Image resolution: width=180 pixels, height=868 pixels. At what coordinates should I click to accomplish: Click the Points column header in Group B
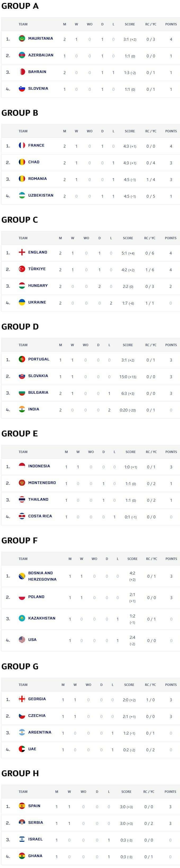point(171,132)
